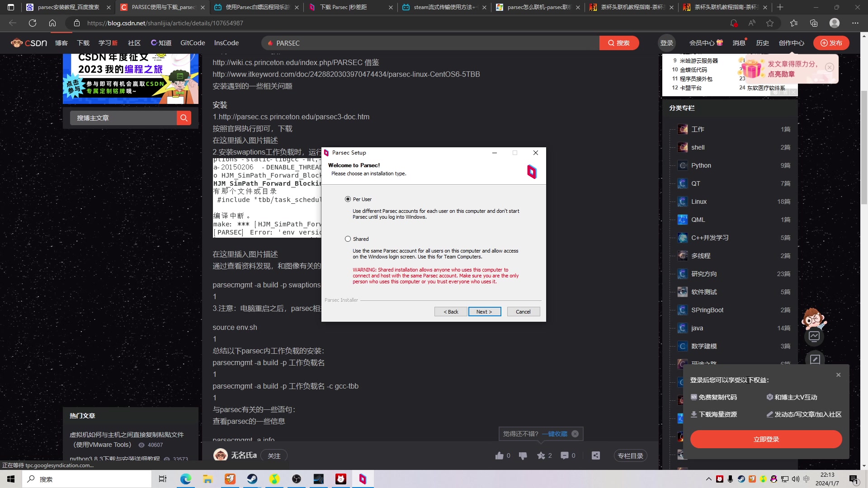Image resolution: width=868 pixels, height=488 pixels.
Task: Open the browser collections icon
Action: coord(814,23)
